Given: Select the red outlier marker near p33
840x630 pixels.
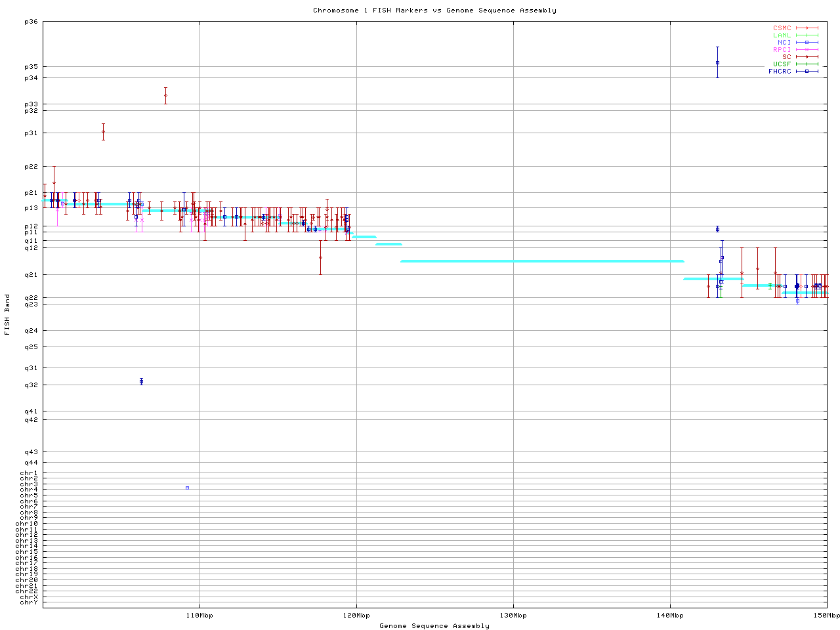Looking at the screenshot, I should coord(165,95).
